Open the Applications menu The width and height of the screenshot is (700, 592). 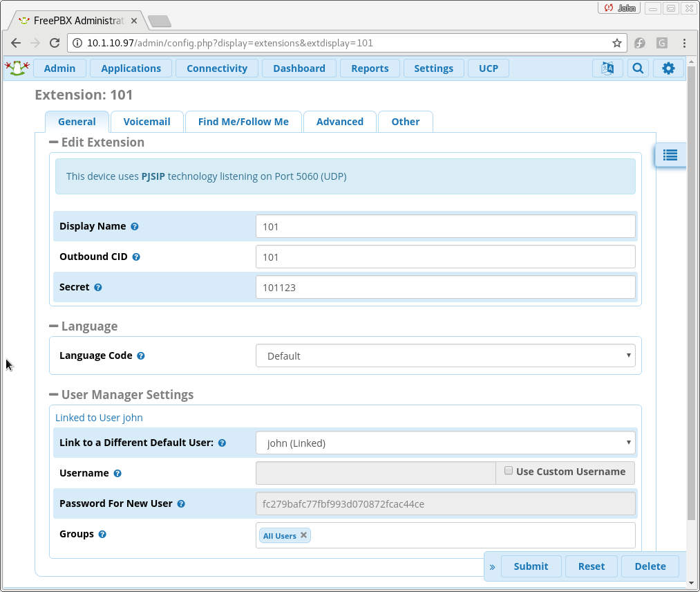[131, 68]
